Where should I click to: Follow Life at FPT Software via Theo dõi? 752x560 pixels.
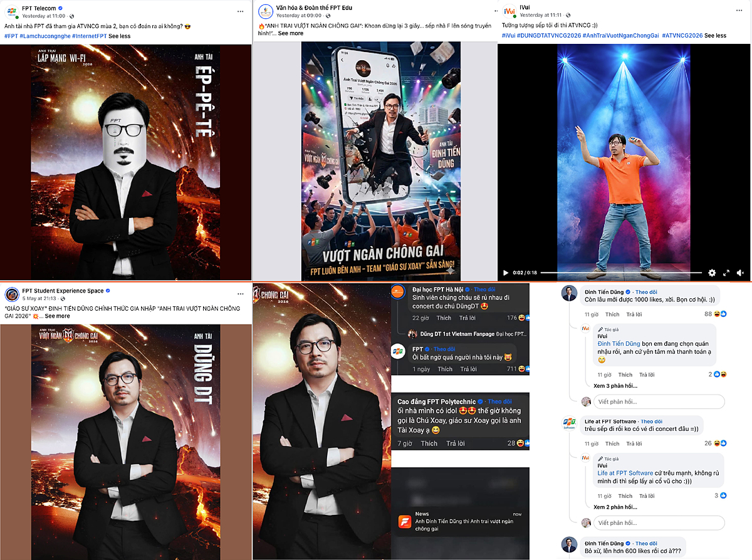(651, 422)
